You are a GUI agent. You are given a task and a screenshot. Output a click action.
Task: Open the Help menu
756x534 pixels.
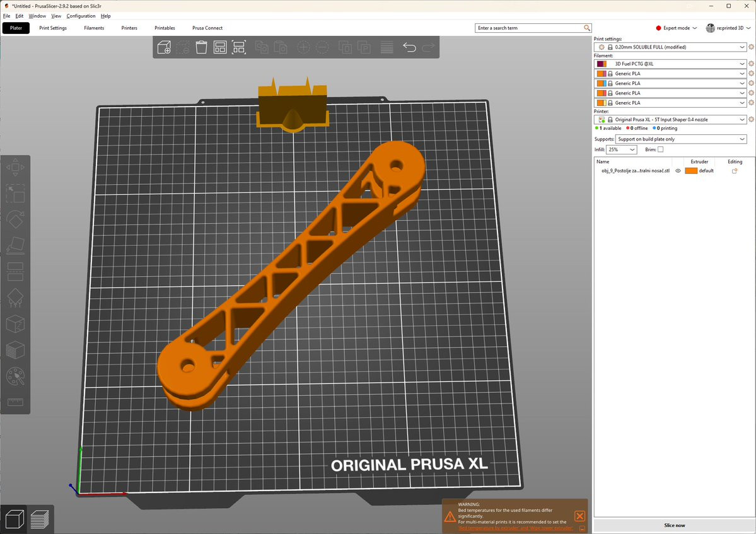(105, 16)
